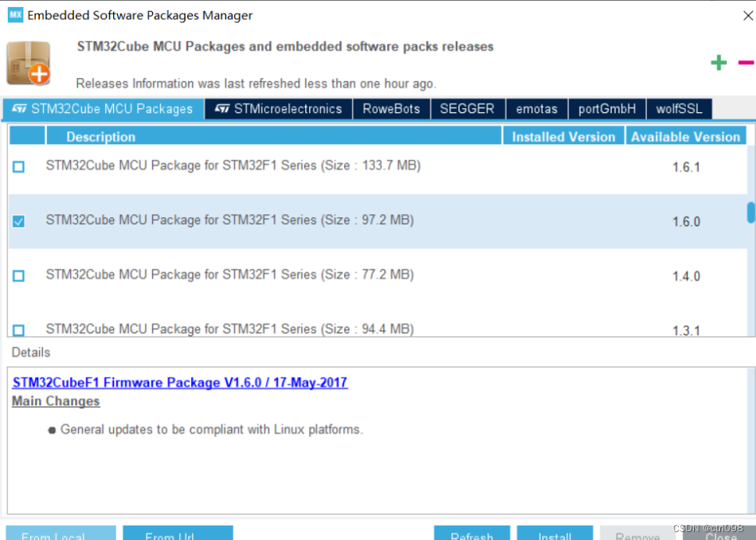
Task: Click the Refresh button
Action: pos(472,534)
